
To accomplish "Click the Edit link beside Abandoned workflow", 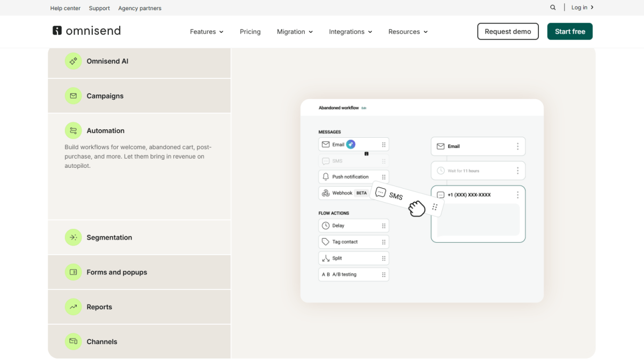I will pyautogui.click(x=364, y=108).
